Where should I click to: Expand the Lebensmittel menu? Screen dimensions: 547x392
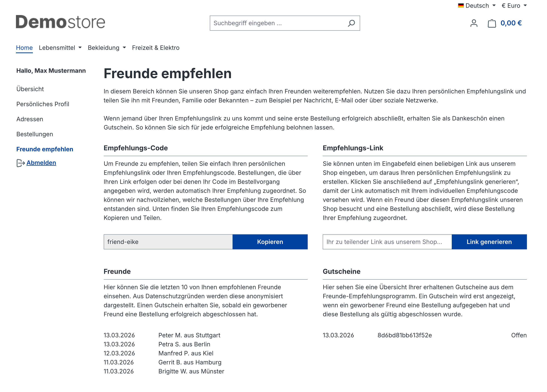(60, 48)
